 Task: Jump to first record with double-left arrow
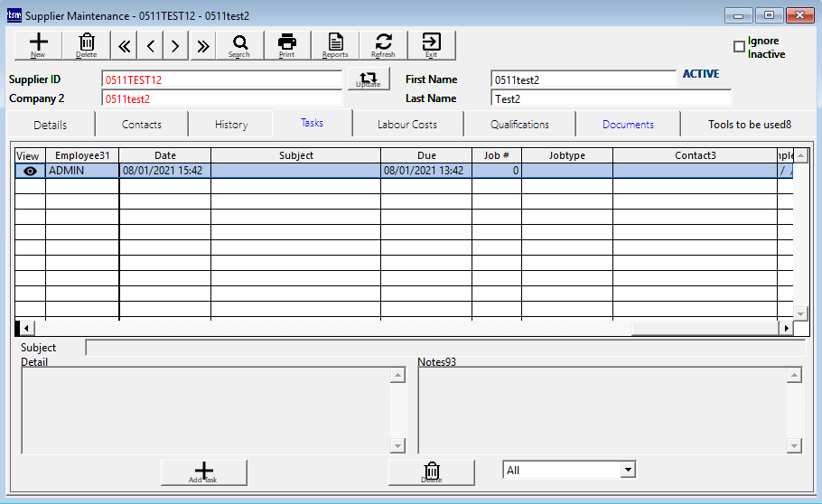click(x=125, y=45)
